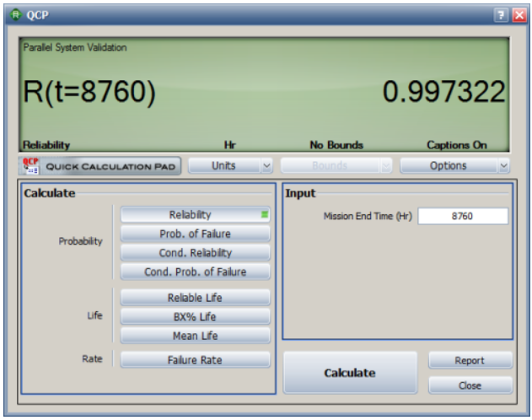Image resolution: width=532 pixels, height=420 pixels.
Task: Click the green Reliability selected indicator
Action: coord(265,214)
